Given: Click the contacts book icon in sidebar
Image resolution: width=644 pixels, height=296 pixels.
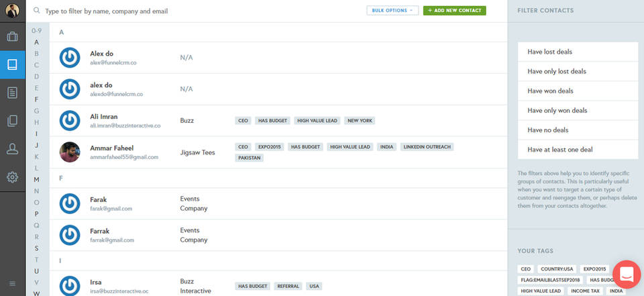Looking at the screenshot, I should point(12,64).
